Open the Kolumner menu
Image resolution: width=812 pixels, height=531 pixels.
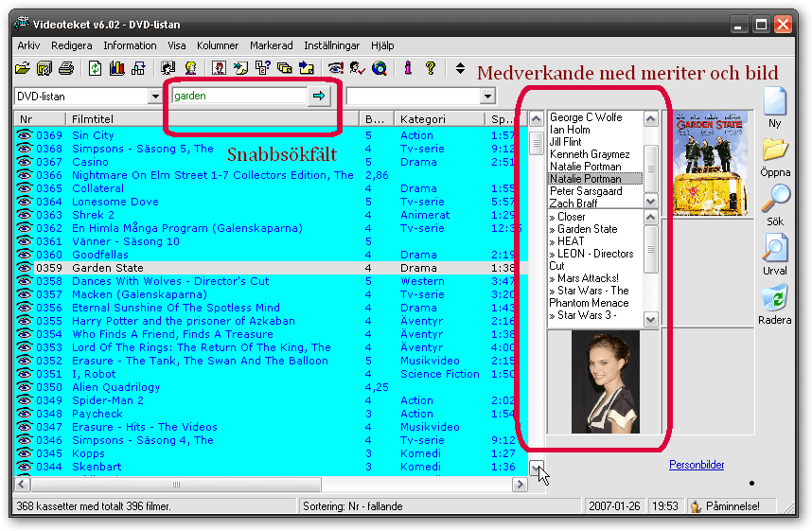(x=218, y=45)
